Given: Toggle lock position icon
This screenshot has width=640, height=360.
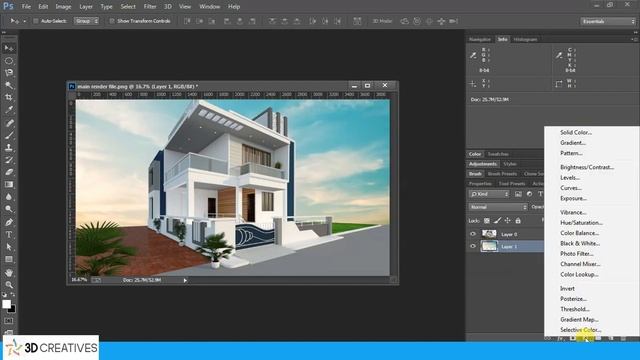Looking at the screenshot, I should pyautogui.click(x=507, y=221).
